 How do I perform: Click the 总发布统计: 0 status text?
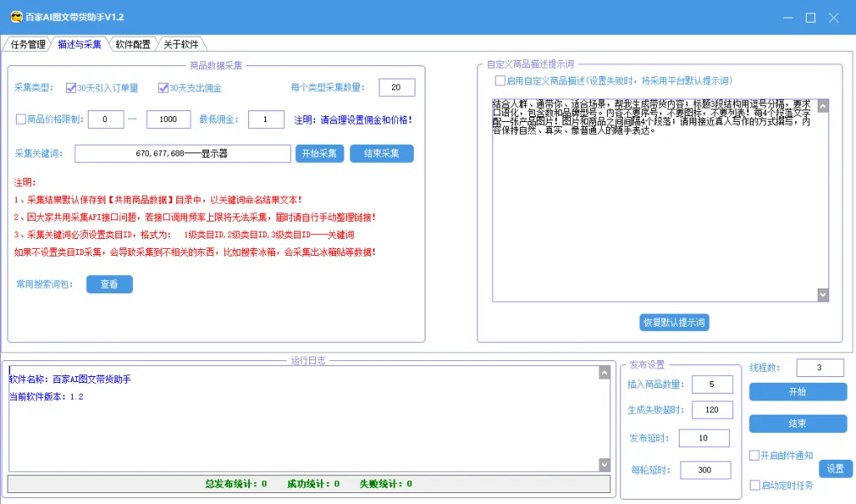tap(236, 484)
